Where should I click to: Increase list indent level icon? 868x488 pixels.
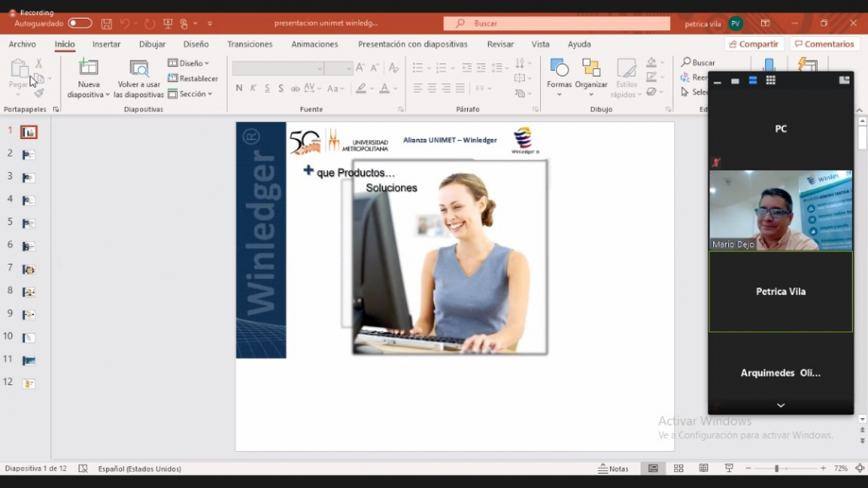click(x=481, y=67)
